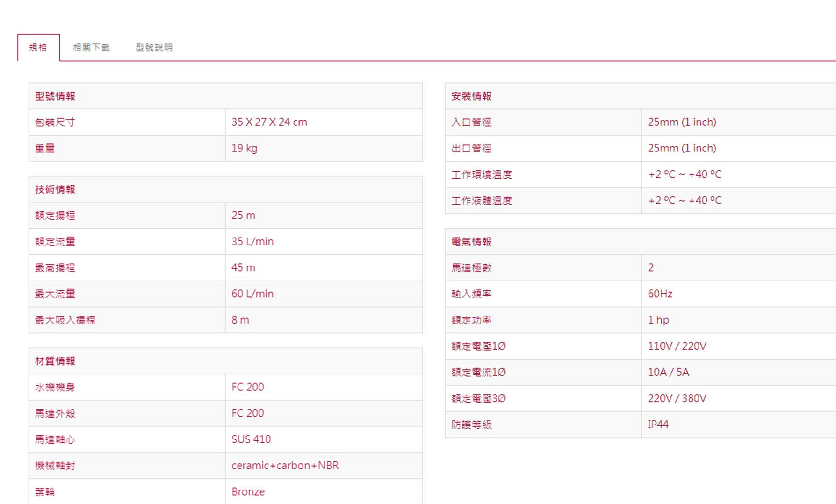836x504 pixels.
Task: Click the 輸入頻率 label
Action: pos(471,294)
